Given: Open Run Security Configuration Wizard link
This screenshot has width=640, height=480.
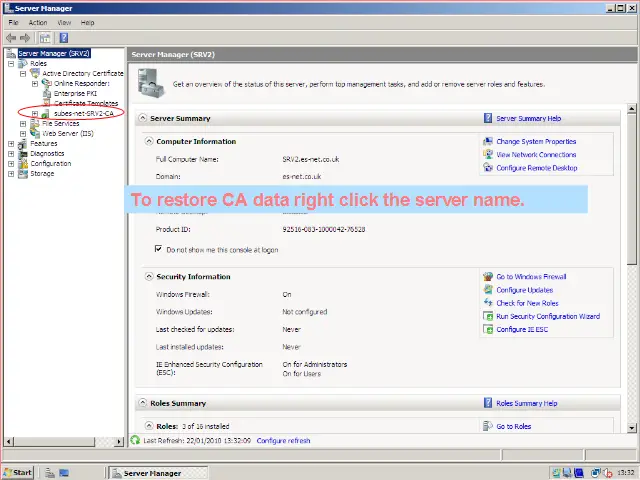Looking at the screenshot, I should point(548,316).
